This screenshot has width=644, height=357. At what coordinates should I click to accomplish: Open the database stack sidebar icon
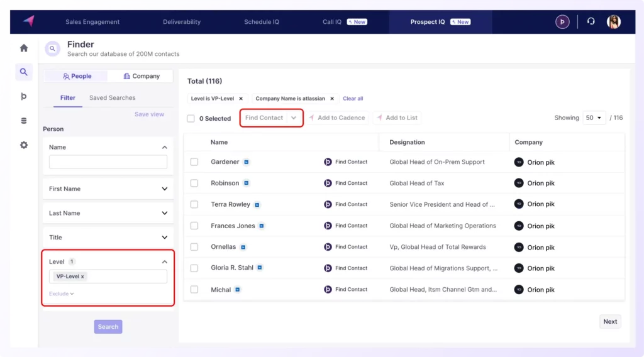click(24, 121)
